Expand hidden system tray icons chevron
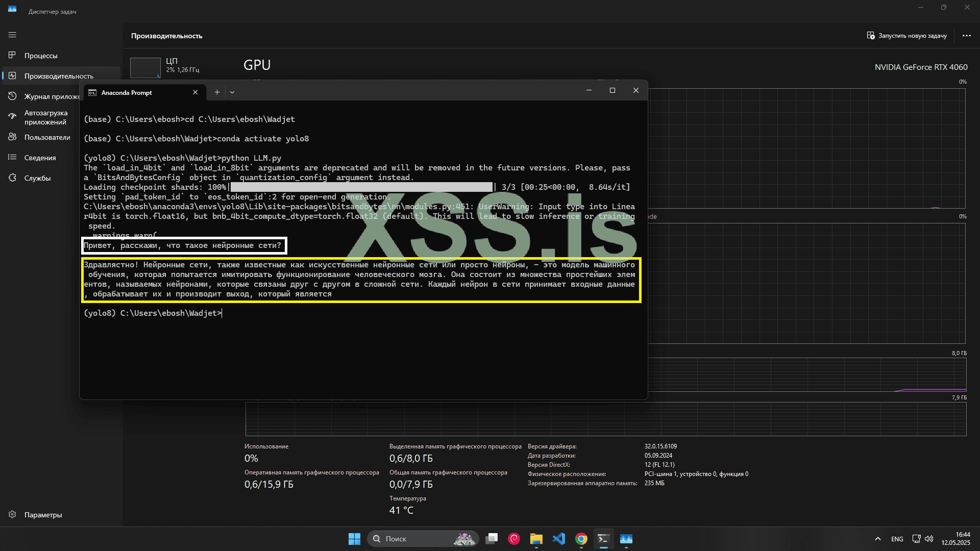 pos(877,539)
